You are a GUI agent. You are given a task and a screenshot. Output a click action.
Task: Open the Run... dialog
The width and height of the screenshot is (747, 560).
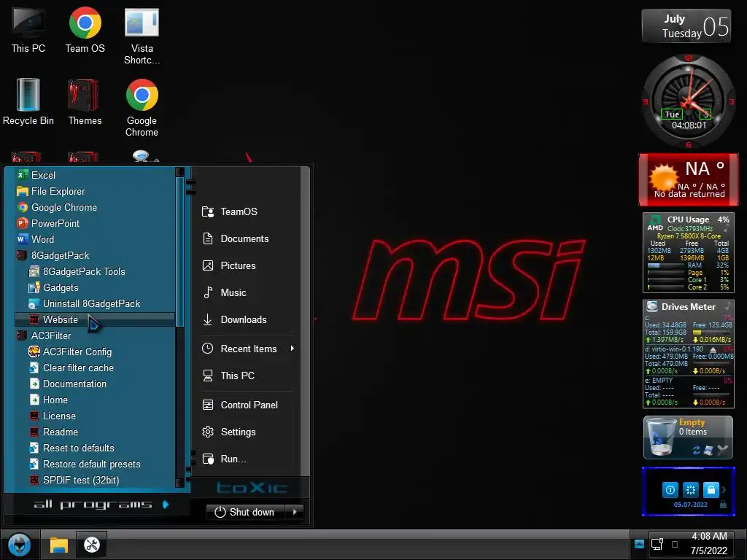click(x=225, y=459)
